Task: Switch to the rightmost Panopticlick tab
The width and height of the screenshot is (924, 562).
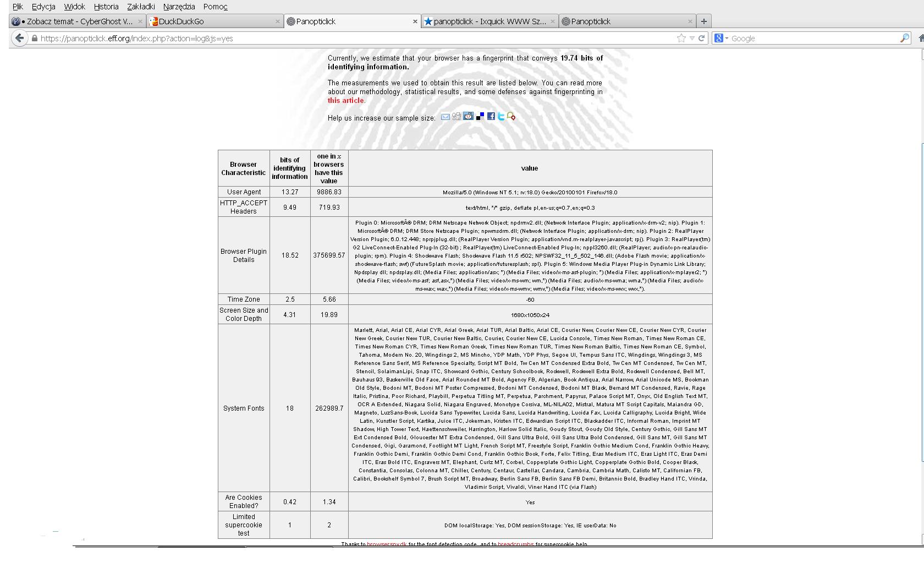Action: pos(627,21)
